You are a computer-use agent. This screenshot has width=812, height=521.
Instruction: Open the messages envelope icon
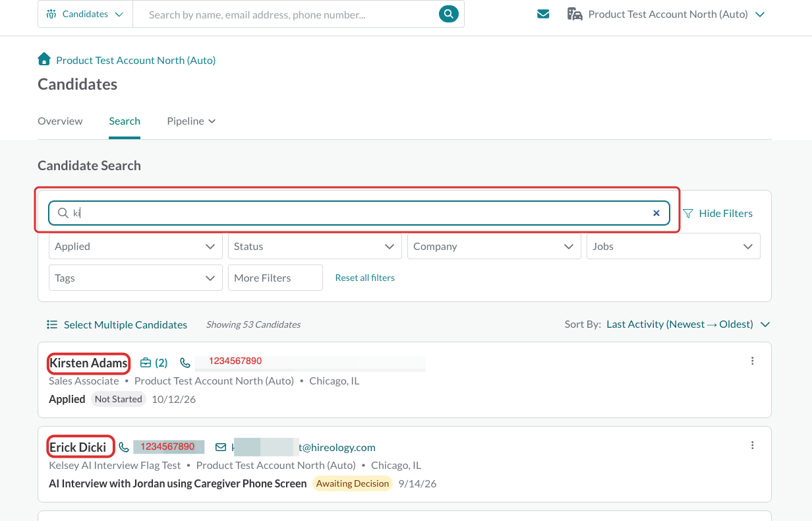[x=543, y=14]
